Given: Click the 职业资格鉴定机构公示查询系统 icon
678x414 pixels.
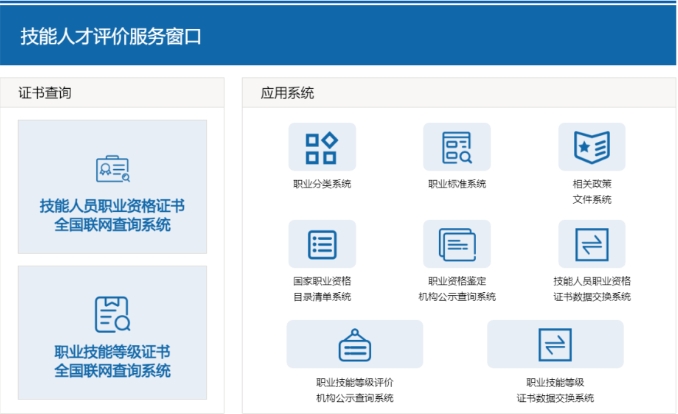Looking at the screenshot, I should pyautogui.click(x=456, y=245).
